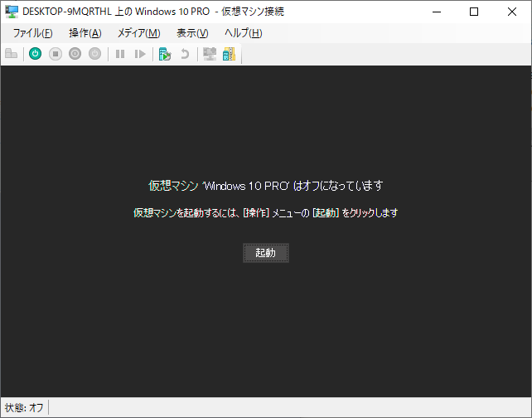532x418 pixels.
Task: Maximize the virtual machine connection window
Action: 474,12
